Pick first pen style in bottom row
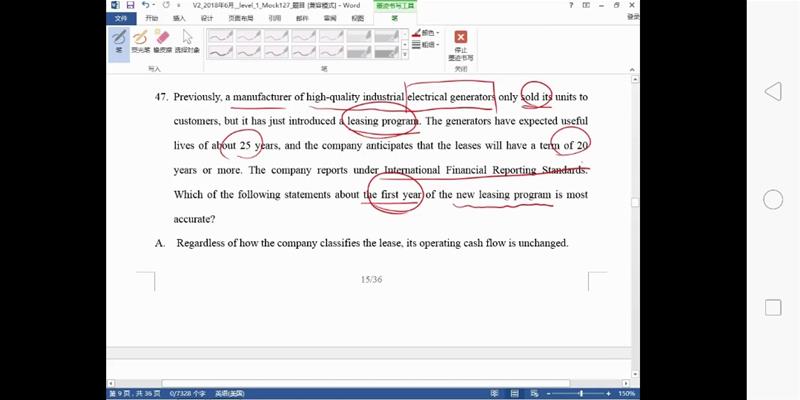The width and height of the screenshot is (800, 400). pos(220,52)
